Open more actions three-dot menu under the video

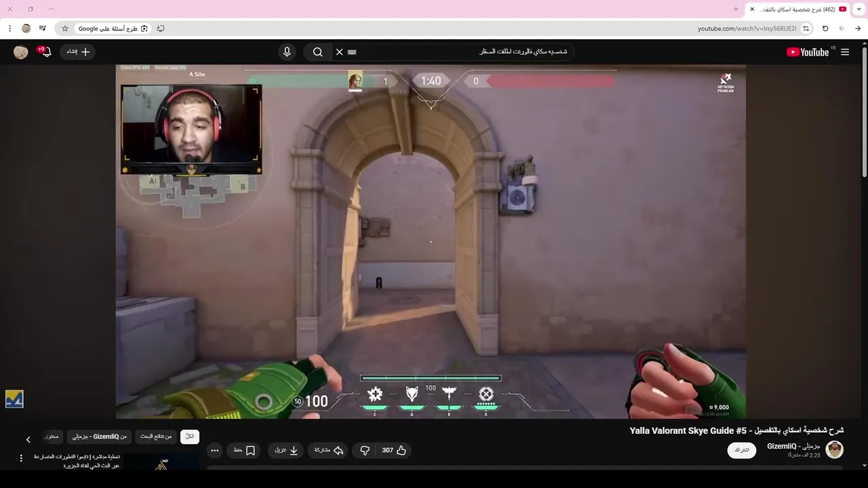(214, 450)
